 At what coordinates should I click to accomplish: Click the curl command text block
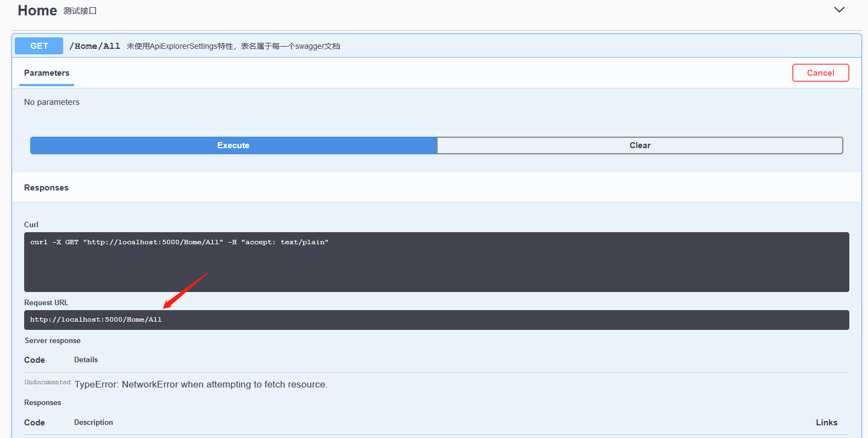point(436,262)
